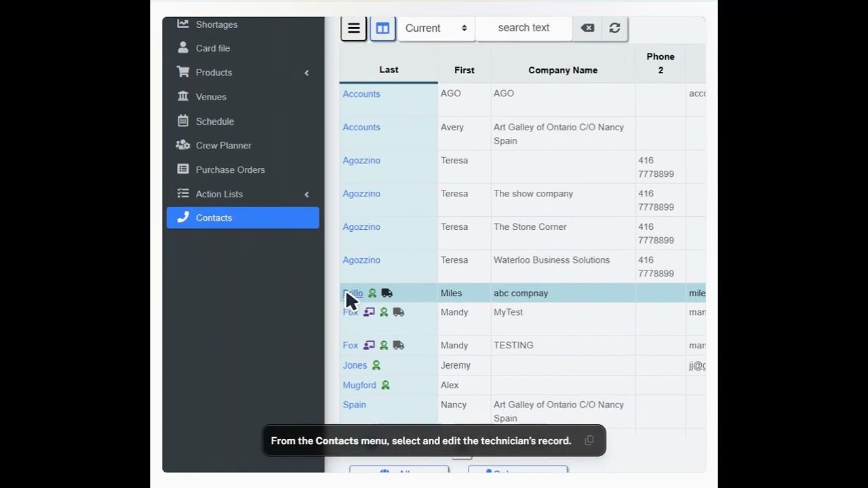Open the Spain contact link

click(x=354, y=405)
